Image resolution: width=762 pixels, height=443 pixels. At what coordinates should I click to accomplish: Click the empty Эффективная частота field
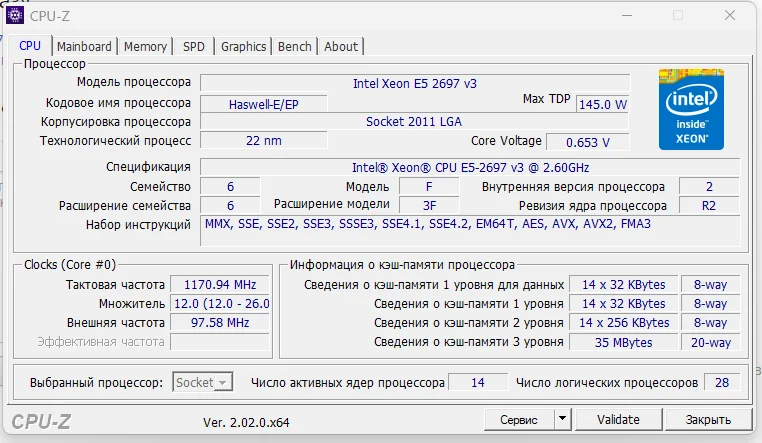220,342
